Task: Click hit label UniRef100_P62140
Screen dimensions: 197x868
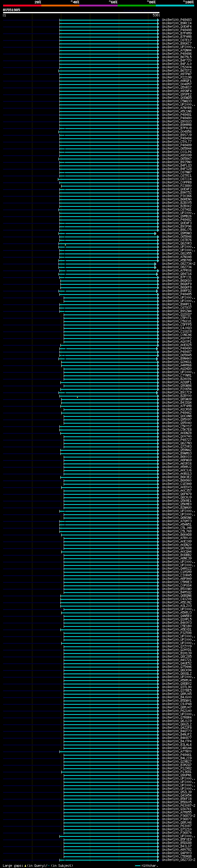Action: point(177,711)
